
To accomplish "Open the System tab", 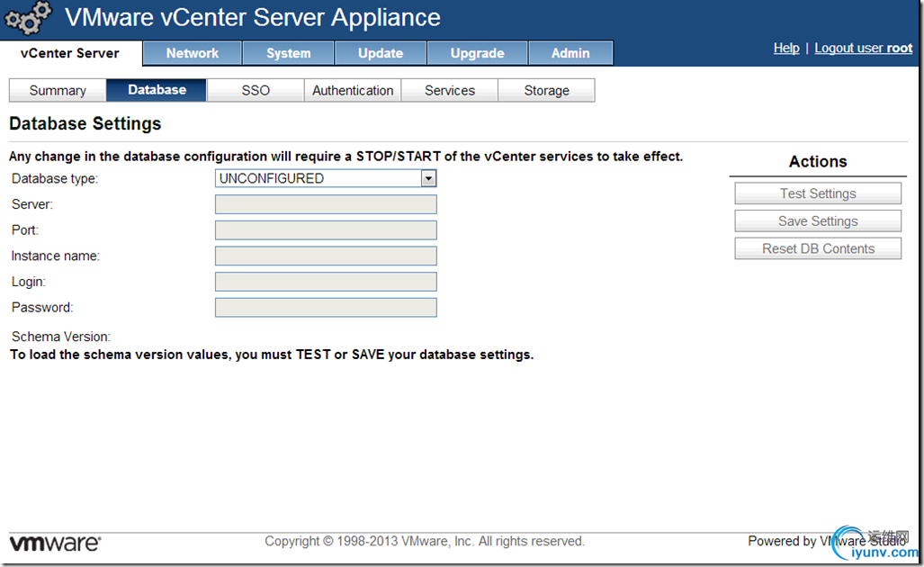I will [288, 53].
